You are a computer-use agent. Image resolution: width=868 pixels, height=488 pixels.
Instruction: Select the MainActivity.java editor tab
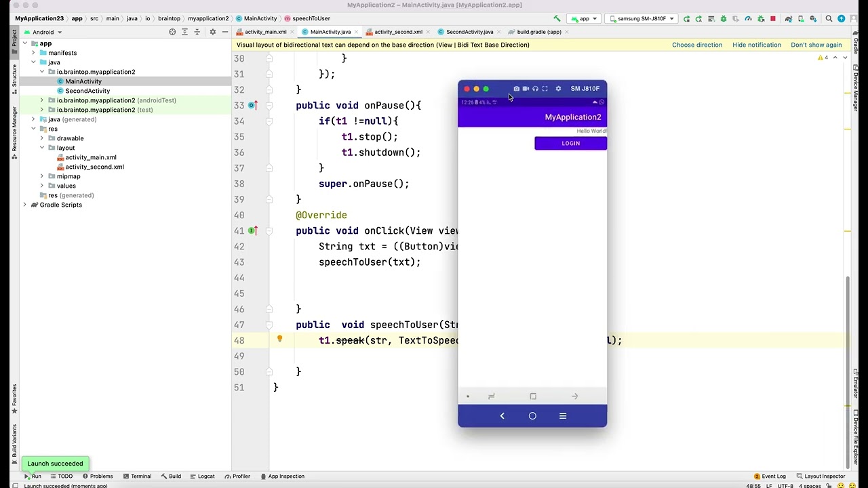click(330, 32)
